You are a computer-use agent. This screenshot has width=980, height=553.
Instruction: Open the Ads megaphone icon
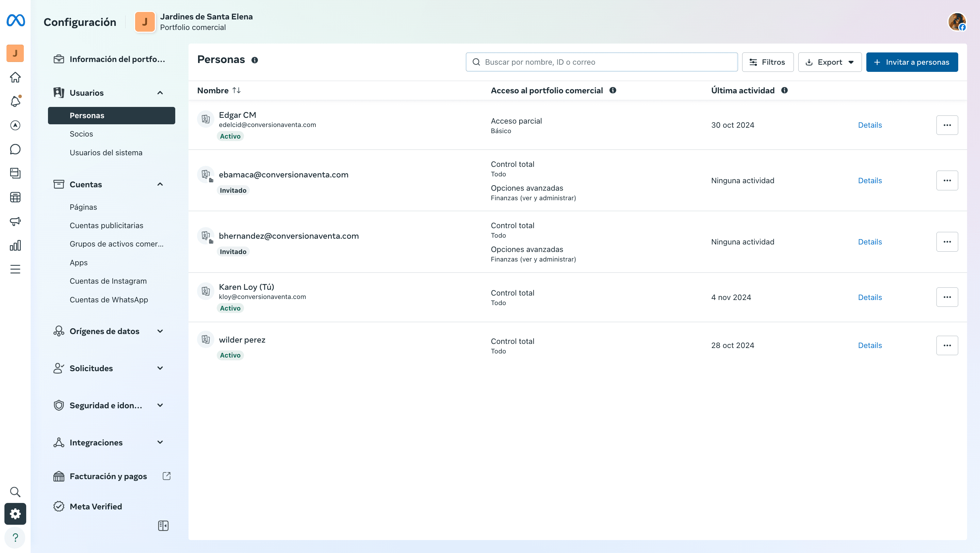15,221
